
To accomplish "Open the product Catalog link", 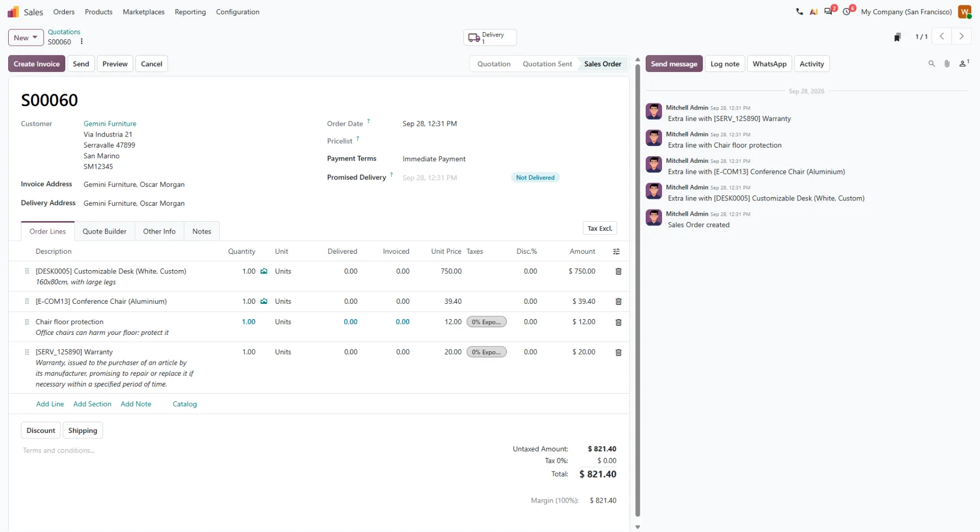I will [185, 404].
